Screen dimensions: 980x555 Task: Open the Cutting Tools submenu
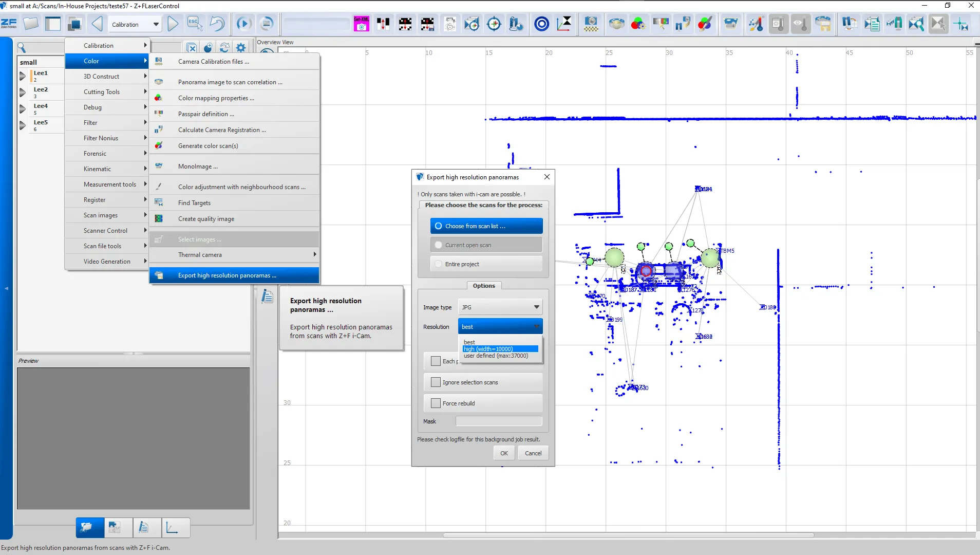(107, 92)
